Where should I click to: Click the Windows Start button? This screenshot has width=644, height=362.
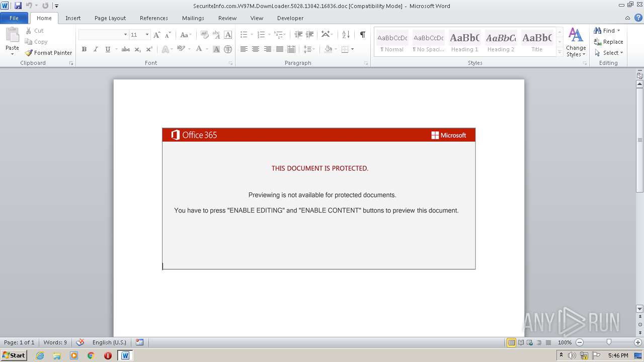tap(14, 355)
